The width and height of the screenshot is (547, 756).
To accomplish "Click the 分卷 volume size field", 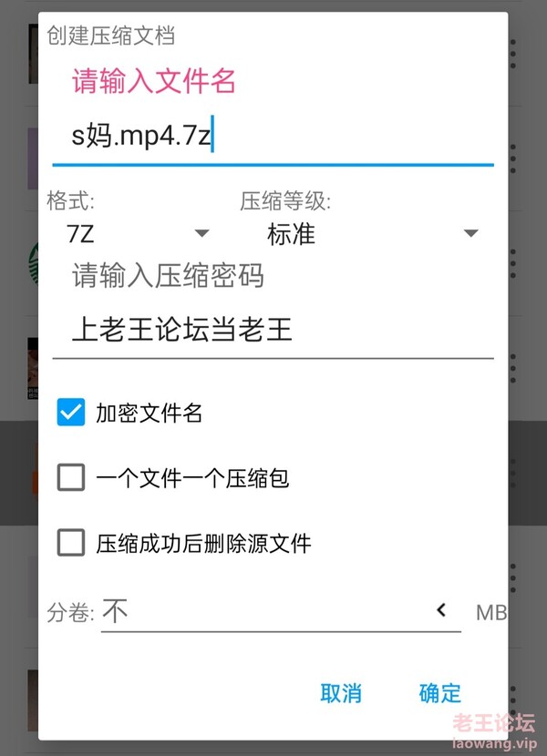I will [281, 612].
